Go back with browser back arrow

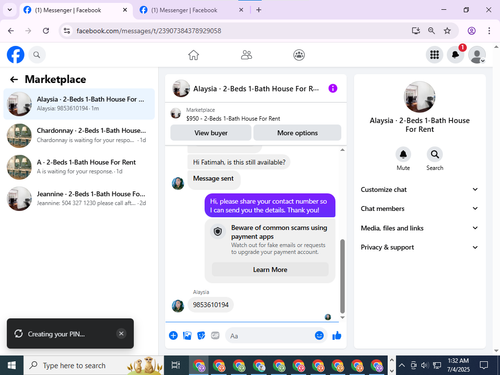point(11,31)
